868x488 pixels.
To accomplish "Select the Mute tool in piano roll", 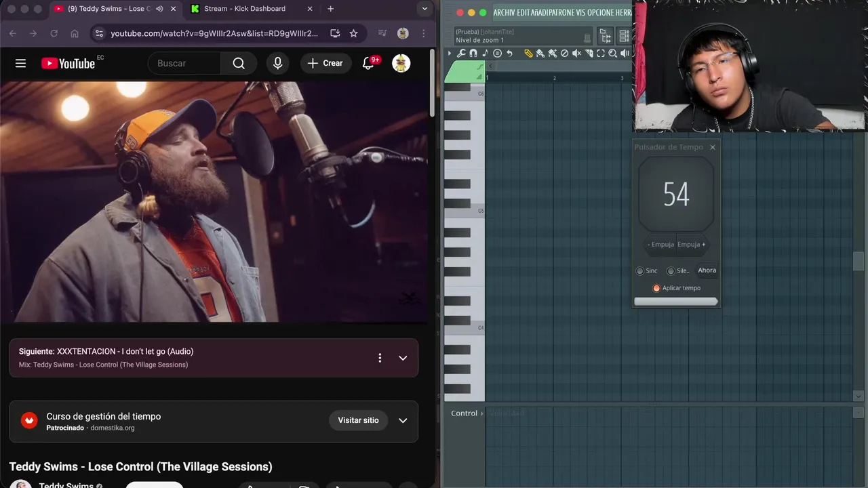I will point(576,53).
